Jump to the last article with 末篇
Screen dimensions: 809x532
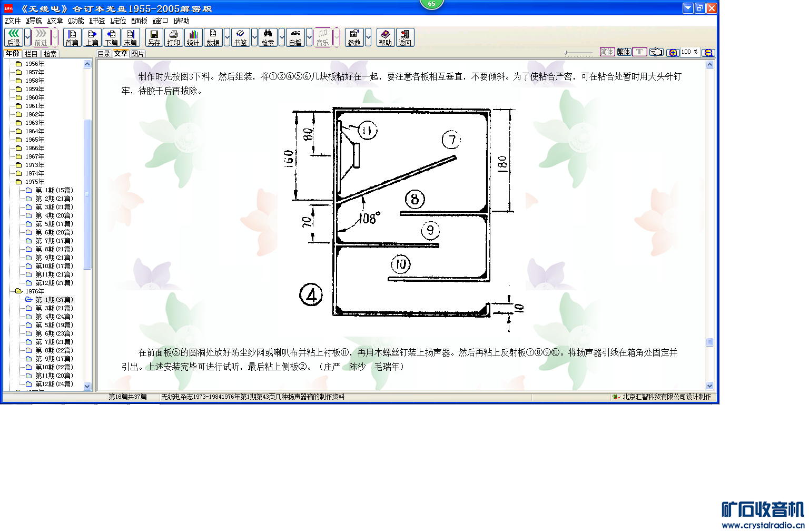point(131,37)
